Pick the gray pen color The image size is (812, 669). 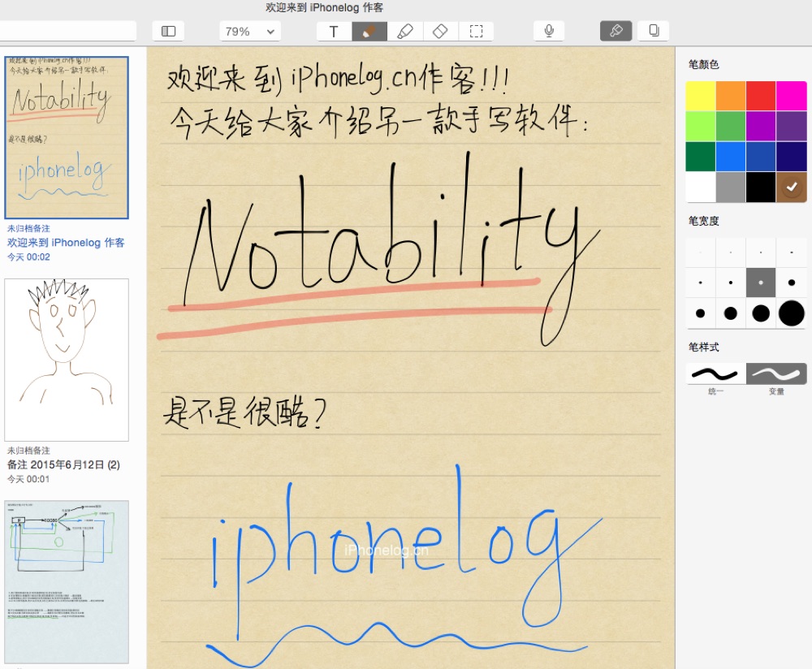coord(731,187)
